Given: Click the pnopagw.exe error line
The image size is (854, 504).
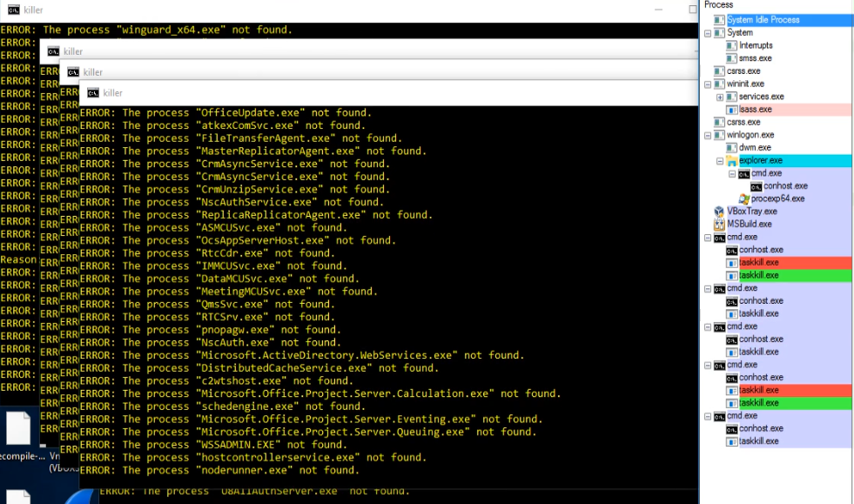Looking at the screenshot, I should [x=210, y=330].
